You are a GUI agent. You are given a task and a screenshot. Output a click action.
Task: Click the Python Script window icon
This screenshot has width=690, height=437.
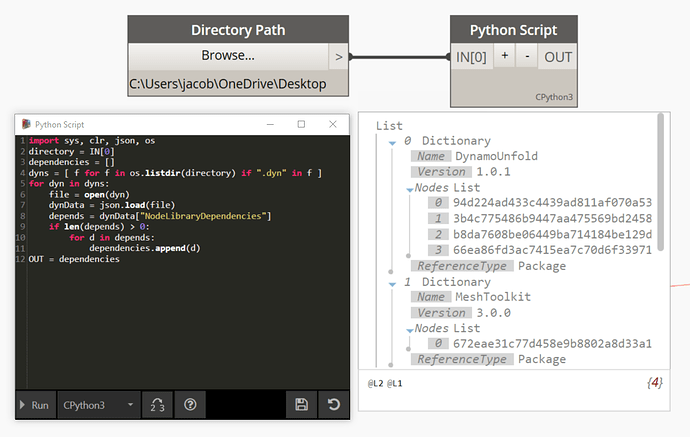26,125
